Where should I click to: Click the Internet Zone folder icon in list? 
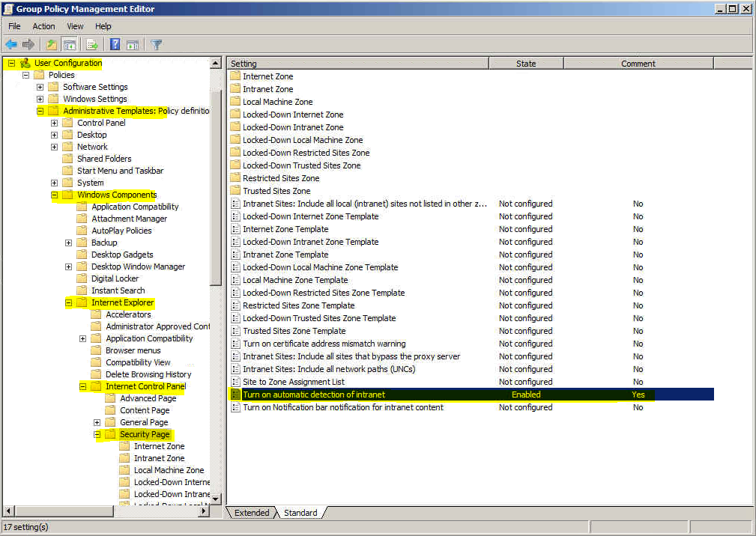tap(235, 76)
